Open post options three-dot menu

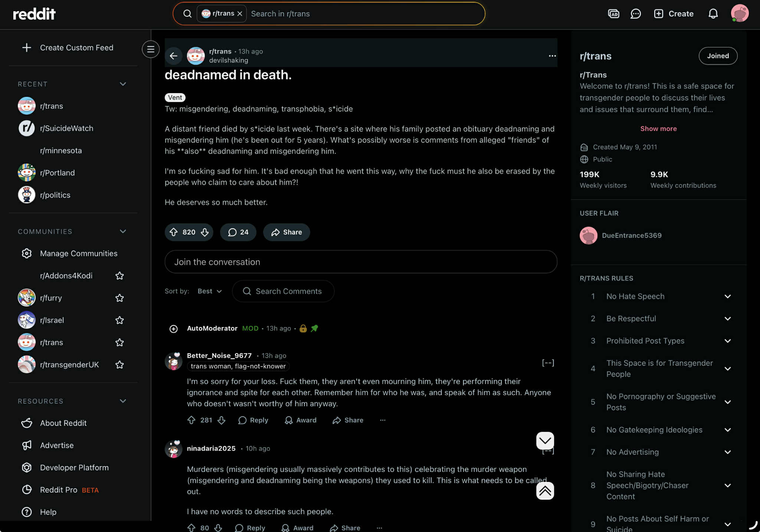tap(552, 56)
